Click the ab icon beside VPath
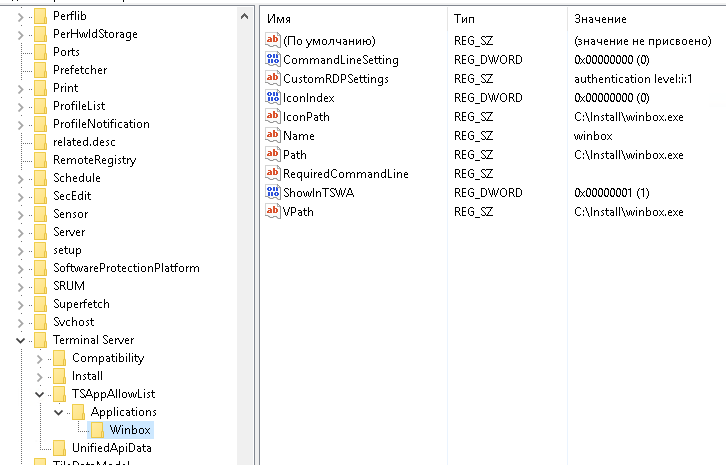Image resolution: width=726 pixels, height=465 pixels. coord(273,211)
